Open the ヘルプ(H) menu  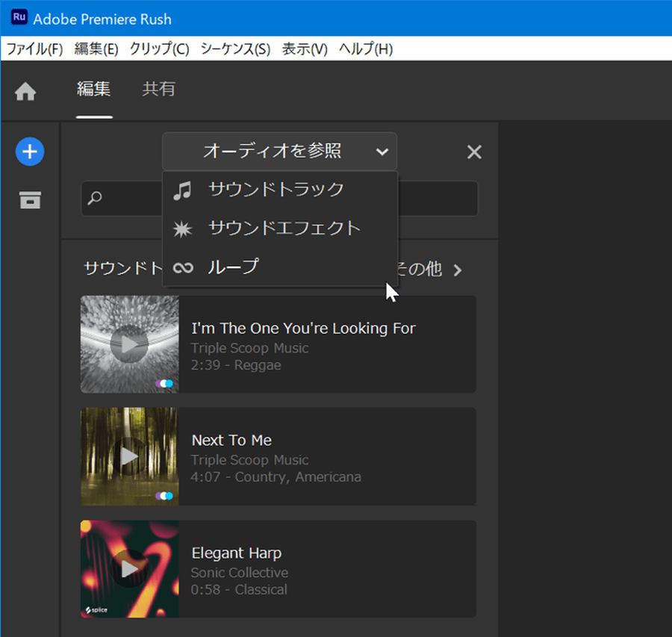[366, 49]
